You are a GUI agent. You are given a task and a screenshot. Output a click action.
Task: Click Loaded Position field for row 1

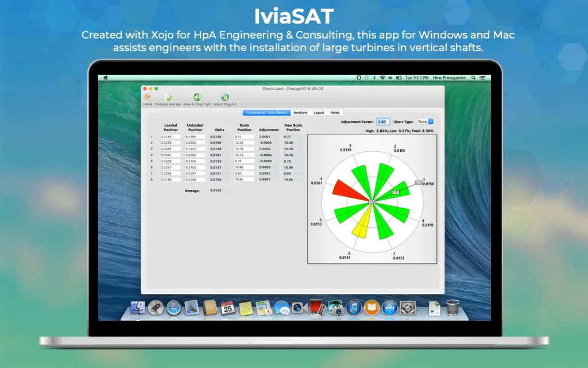coord(171,137)
